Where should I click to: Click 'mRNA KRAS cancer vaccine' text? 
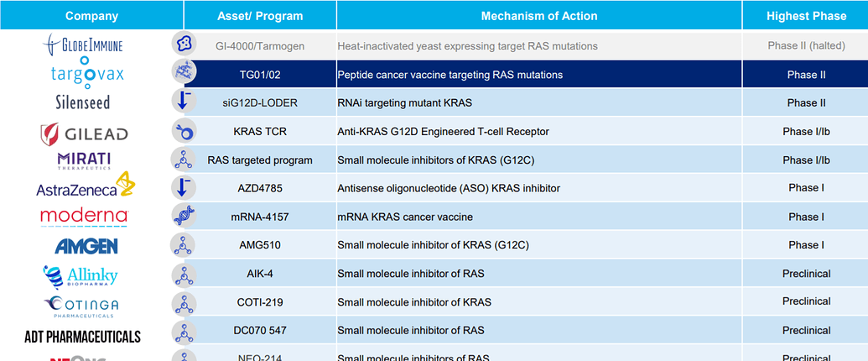(405, 217)
